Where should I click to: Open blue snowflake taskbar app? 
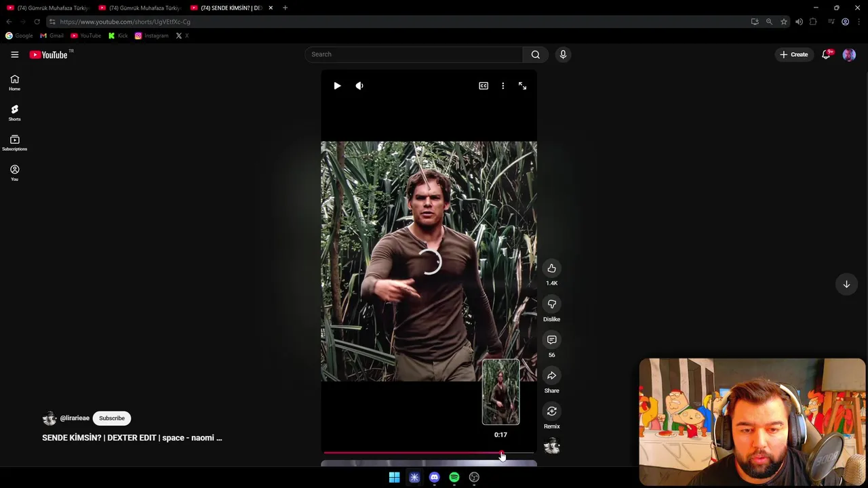[x=414, y=477]
